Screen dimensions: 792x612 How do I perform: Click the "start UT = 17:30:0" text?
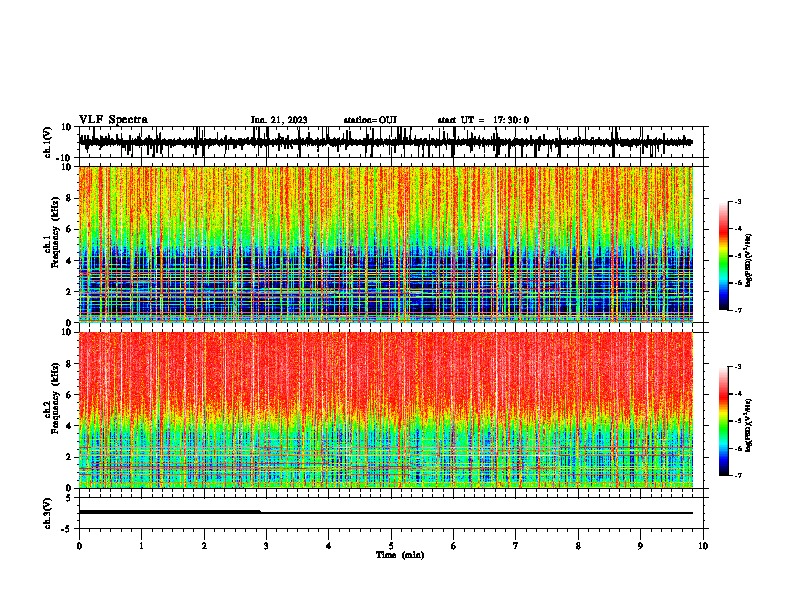click(x=483, y=120)
